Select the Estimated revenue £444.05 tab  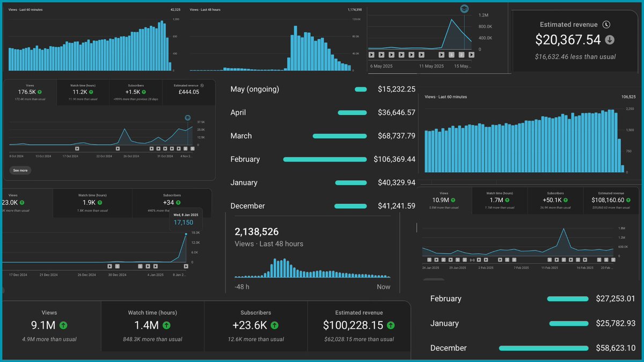coord(188,92)
